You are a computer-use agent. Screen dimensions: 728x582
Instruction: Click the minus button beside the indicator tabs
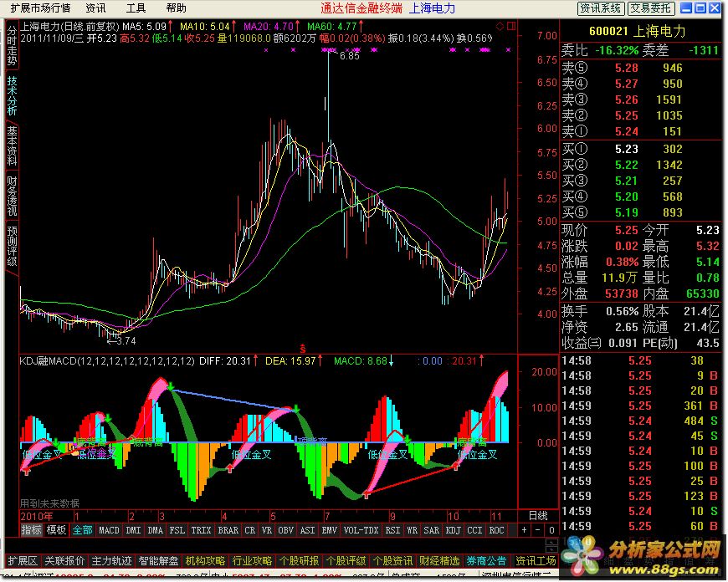[538, 530]
